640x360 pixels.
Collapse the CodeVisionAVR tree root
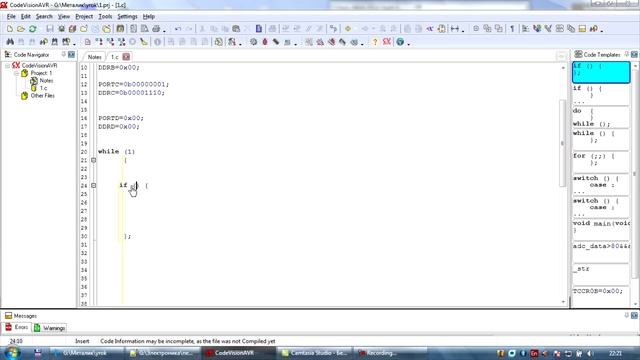click(x=7, y=66)
